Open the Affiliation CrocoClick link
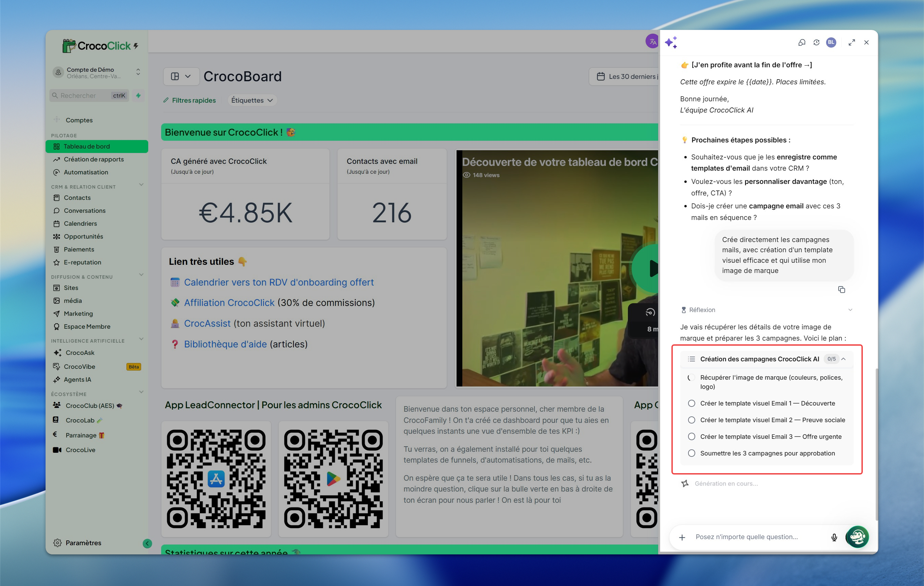Viewport: 924px width, 586px height. [229, 303]
